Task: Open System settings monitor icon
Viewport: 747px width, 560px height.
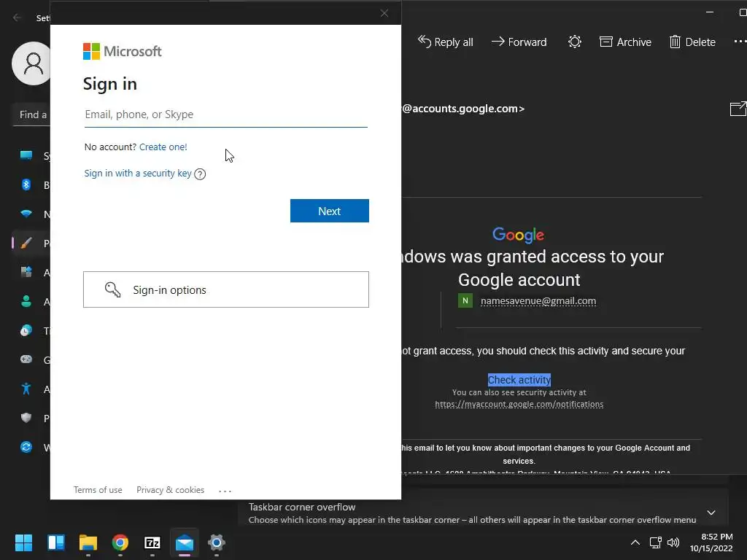Action: (26, 155)
